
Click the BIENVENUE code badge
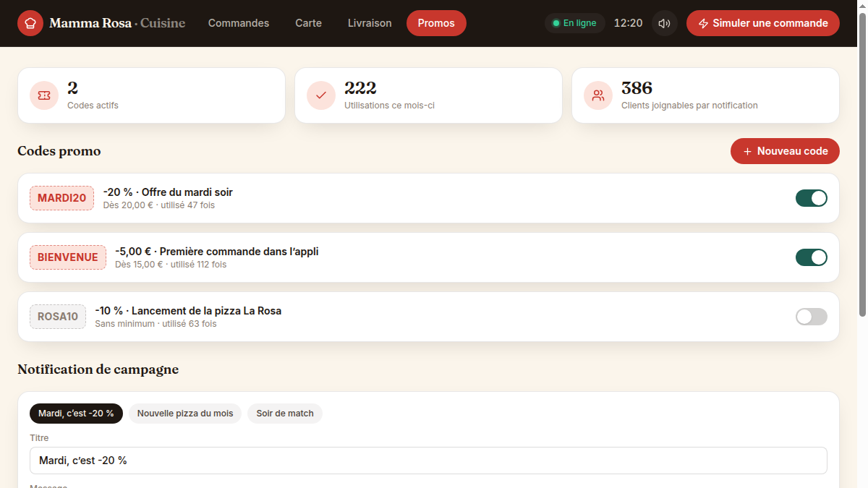(68, 257)
